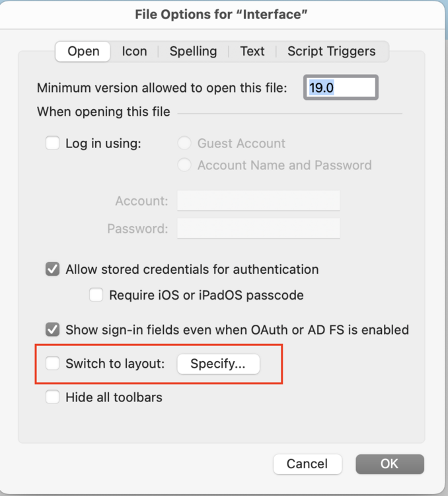
Task: Click the Account text field
Action: point(258,200)
